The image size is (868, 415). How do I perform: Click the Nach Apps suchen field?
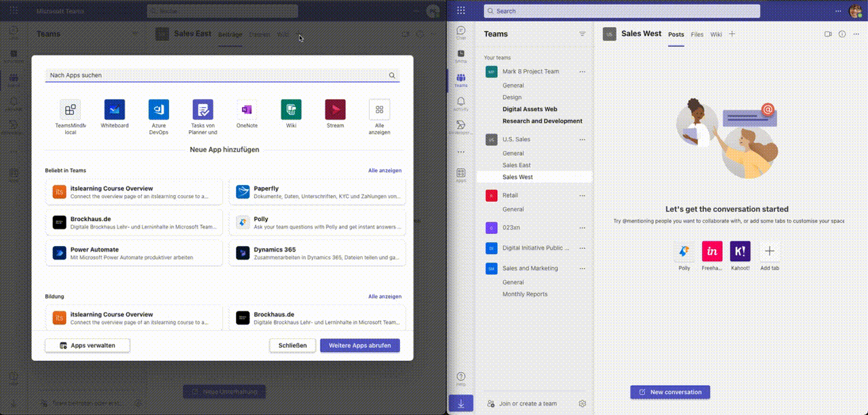point(222,75)
